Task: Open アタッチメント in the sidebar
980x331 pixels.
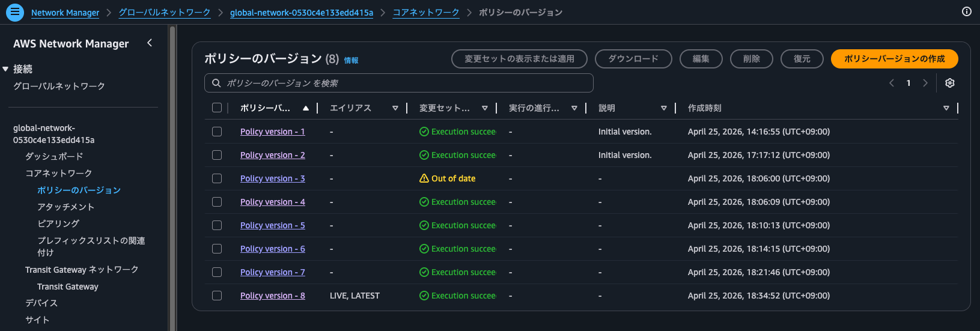Action: click(65, 207)
